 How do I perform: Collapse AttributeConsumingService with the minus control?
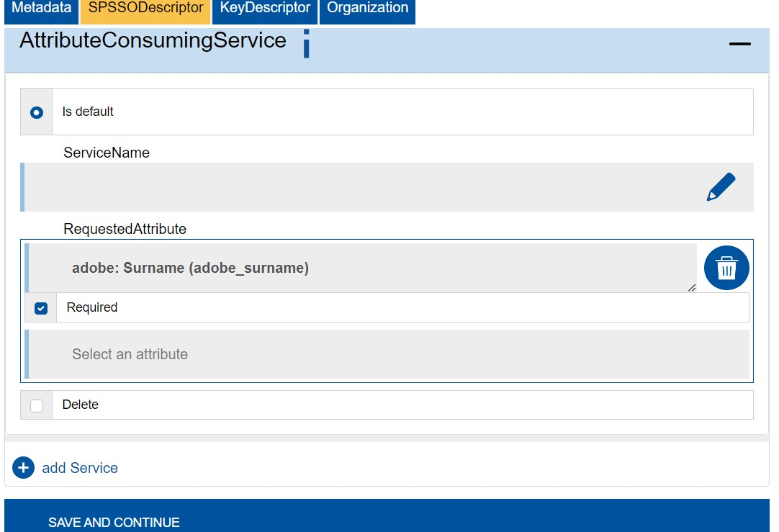[739, 43]
